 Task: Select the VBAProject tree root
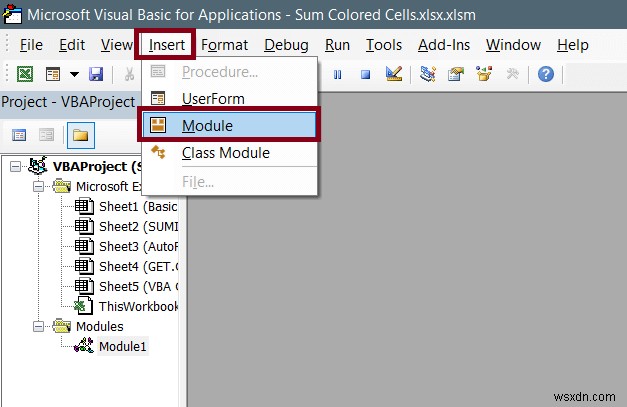(97, 166)
